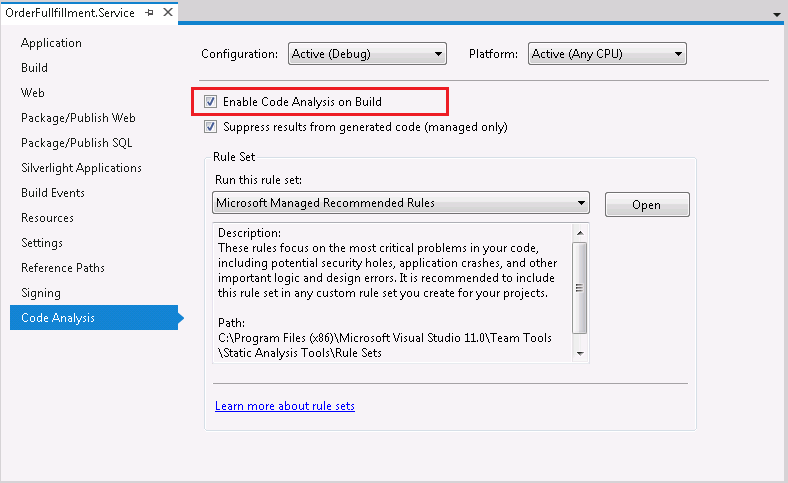Switch to the Application page
The image size is (788, 483).
coord(51,43)
